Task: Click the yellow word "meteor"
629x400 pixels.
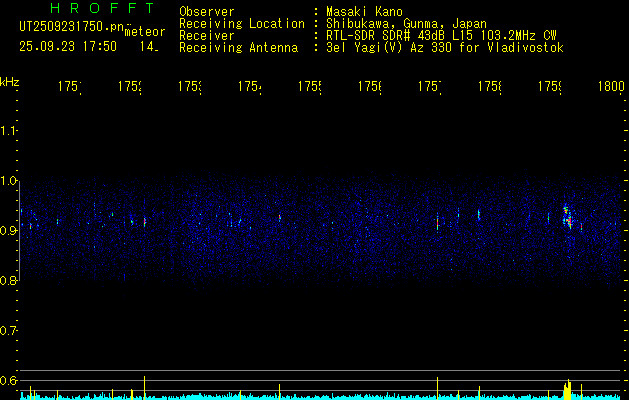Action: click(x=145, y=32)
